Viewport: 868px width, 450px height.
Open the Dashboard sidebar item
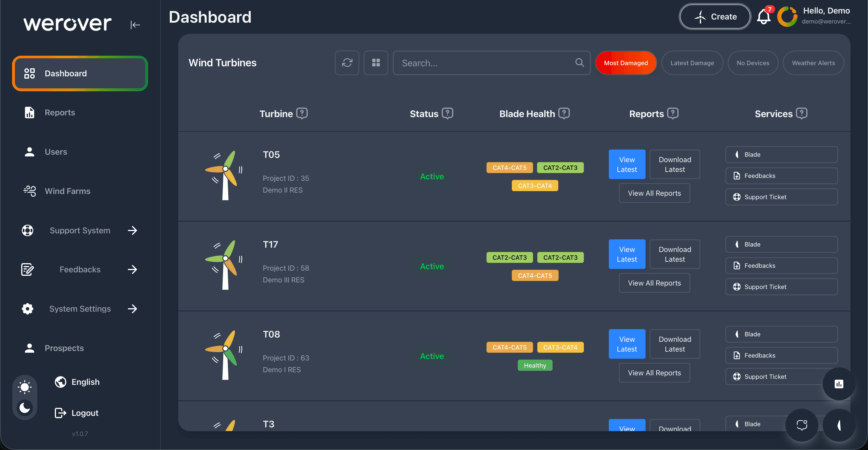(x=80, y=73)
